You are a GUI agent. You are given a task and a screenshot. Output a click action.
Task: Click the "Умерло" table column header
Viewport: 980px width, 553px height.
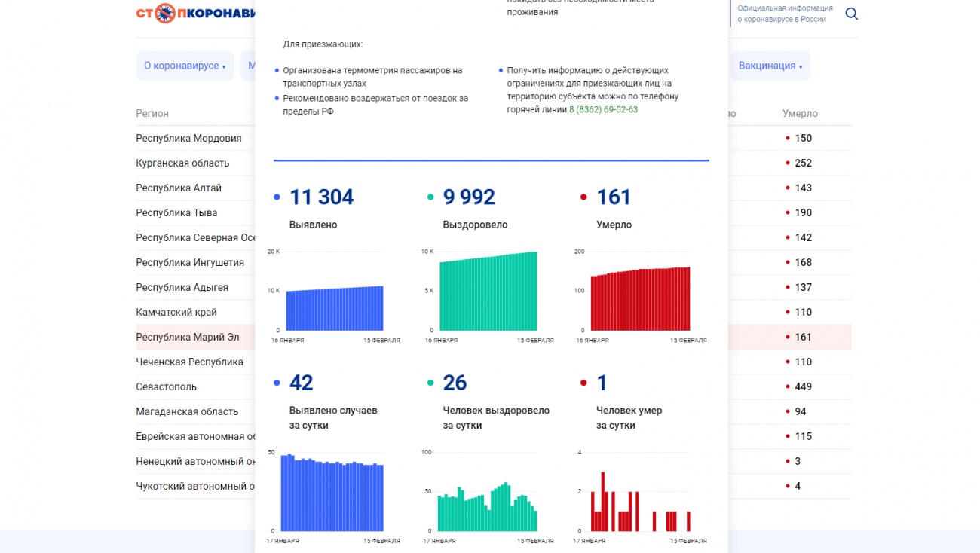(x=800, y=113)
